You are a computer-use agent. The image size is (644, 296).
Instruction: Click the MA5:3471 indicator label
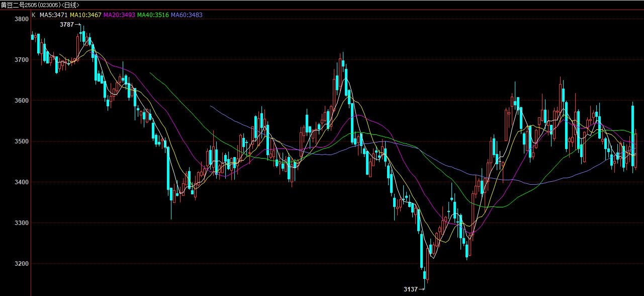point(53,15)
